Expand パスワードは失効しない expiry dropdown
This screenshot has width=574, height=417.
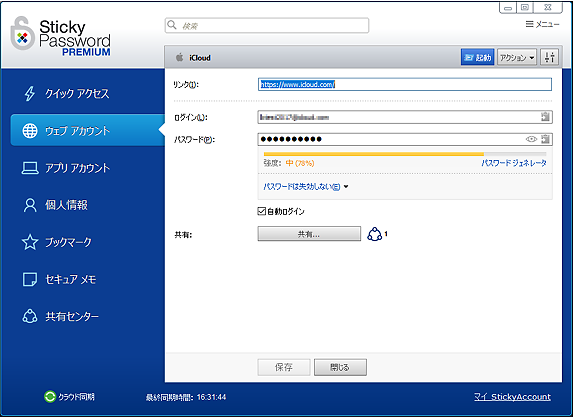[306, 187]
